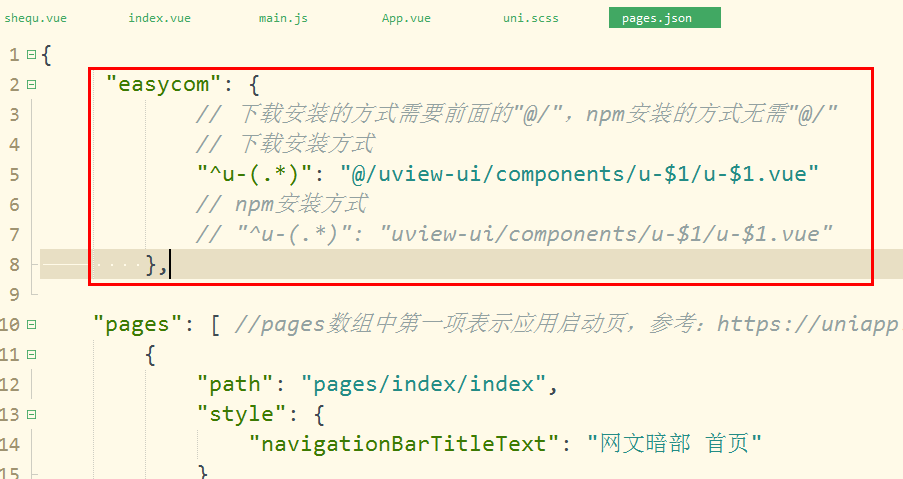Viewport: 903px width, 479px height.
Task: Collapse the style block on line 13
Action: 32,414
